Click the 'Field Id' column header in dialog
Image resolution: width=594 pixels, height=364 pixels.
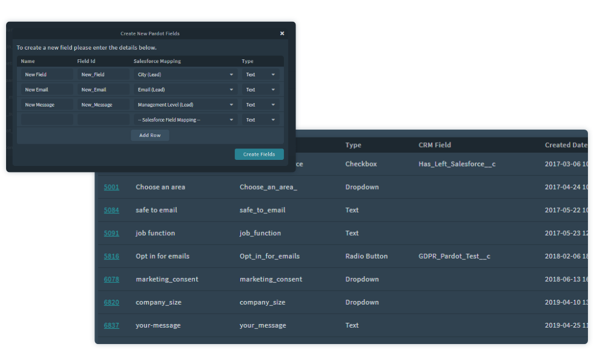pos(86,61)
